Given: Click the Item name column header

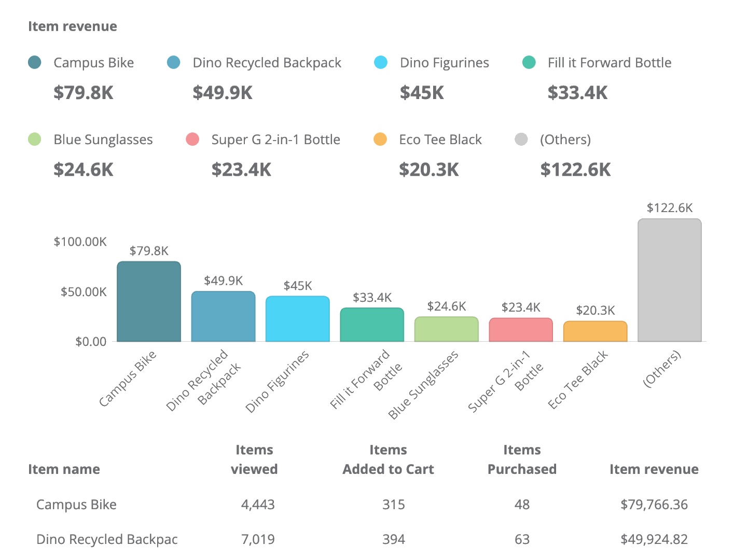Looking at the screenshot, I should point(64,469).
